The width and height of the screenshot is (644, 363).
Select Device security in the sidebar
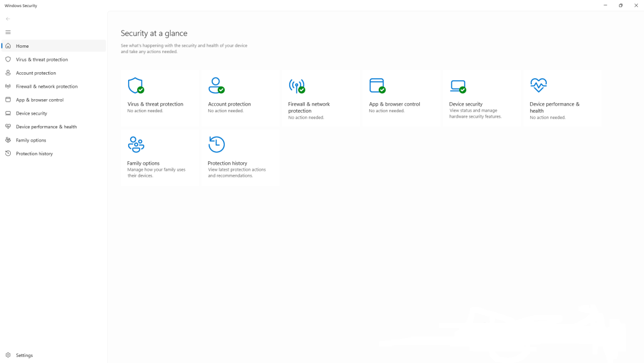tap(32, 113)
